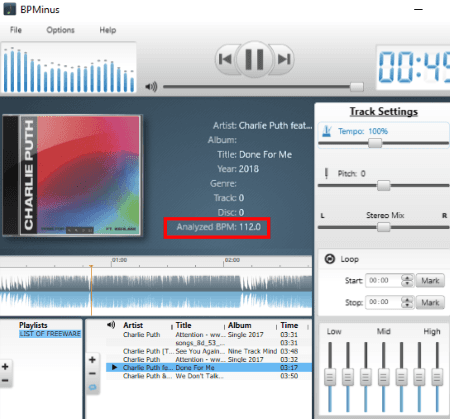Click the Tempo metronome icon
Image resolution: width=450 pixels, height=419 pixels.
pyautogui.click(x=327, y=131)
